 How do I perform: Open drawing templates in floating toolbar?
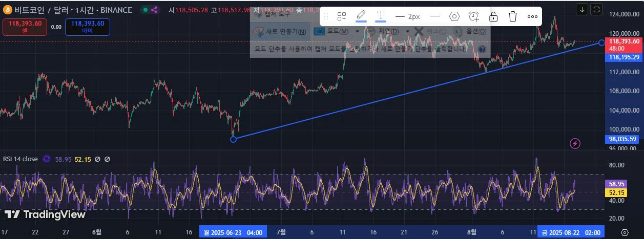(342, 16)
